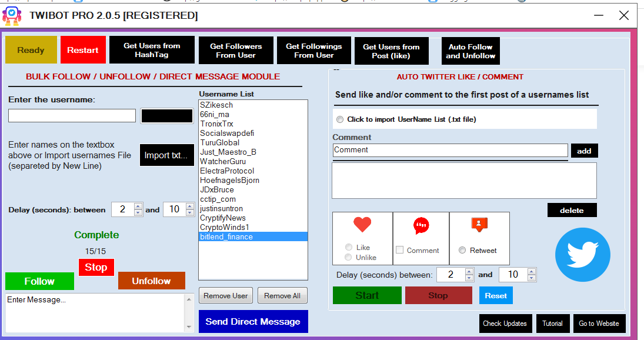Select bitlend_finance in Username List
The image size is (644, 340).
pos(253,237)
